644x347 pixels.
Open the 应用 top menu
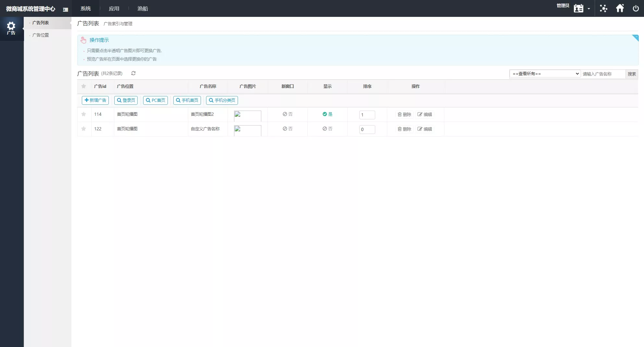tap(114, 9)
